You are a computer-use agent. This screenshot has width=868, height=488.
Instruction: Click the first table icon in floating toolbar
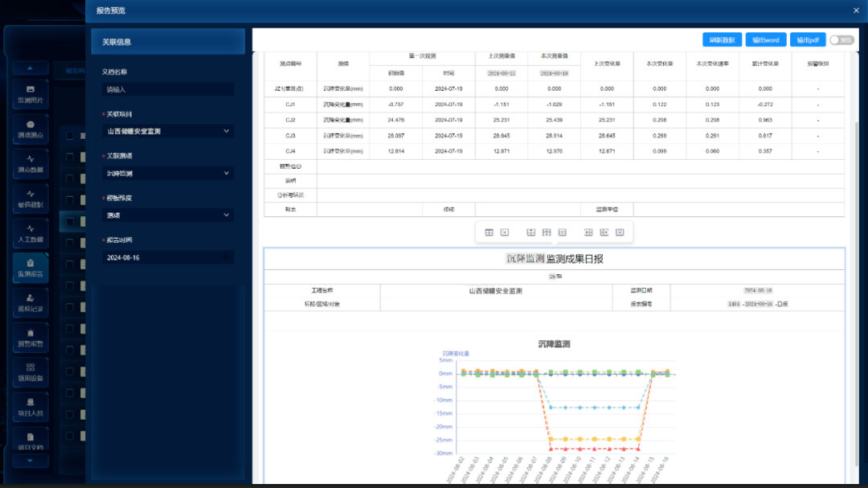489,232
